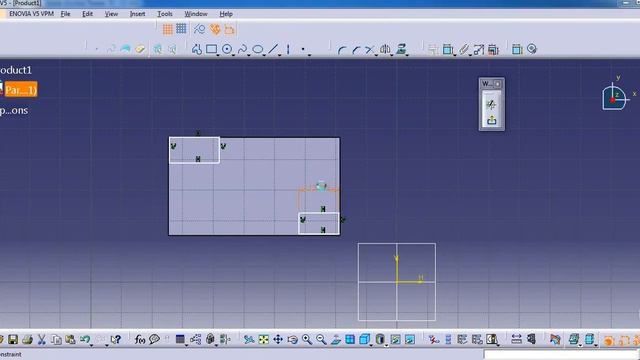Viewport: 640px width, 360px height.
Task: Toggle Construction/Standard Element mode
Action: pyautogui.click(x=200, y=29)
